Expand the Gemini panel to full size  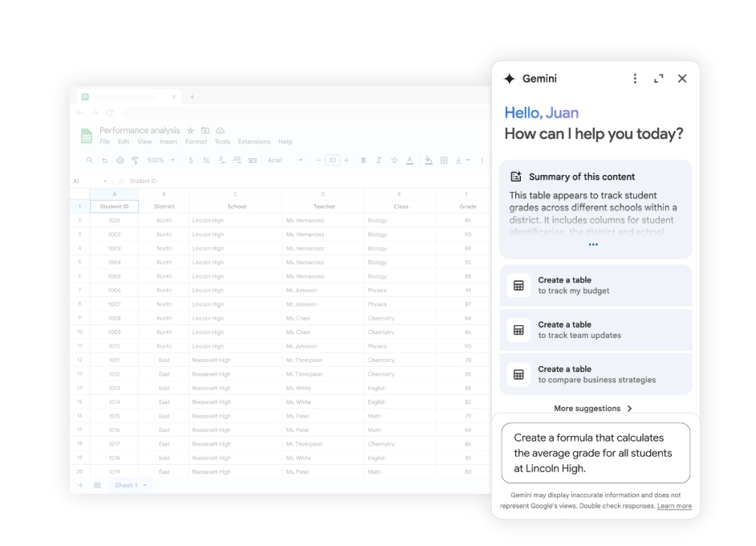tap(658, 78)
